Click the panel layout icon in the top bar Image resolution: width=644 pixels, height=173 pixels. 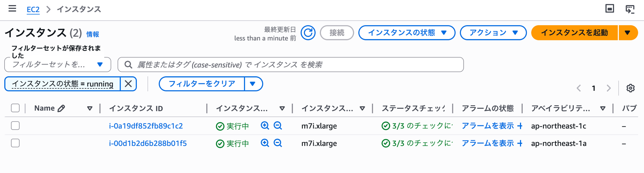610,9
